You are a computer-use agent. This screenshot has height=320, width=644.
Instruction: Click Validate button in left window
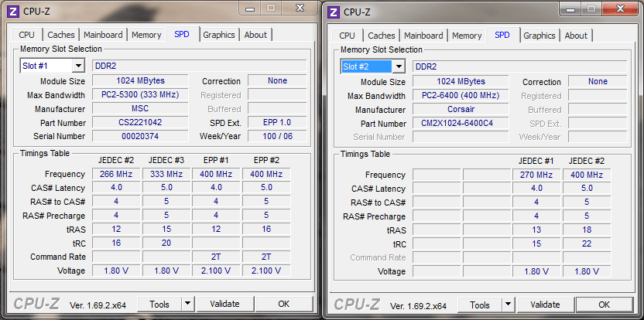coord(224,304)
